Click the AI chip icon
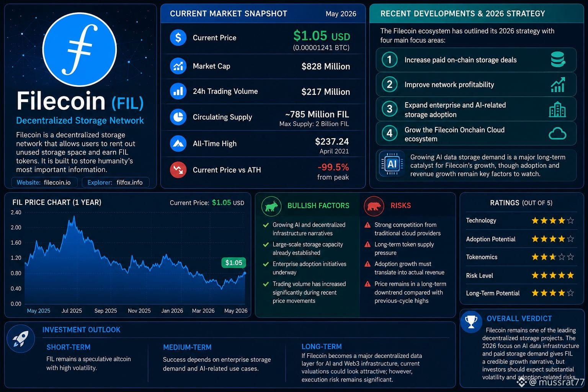The image size is (588, 392). click(x=392, y=164)
